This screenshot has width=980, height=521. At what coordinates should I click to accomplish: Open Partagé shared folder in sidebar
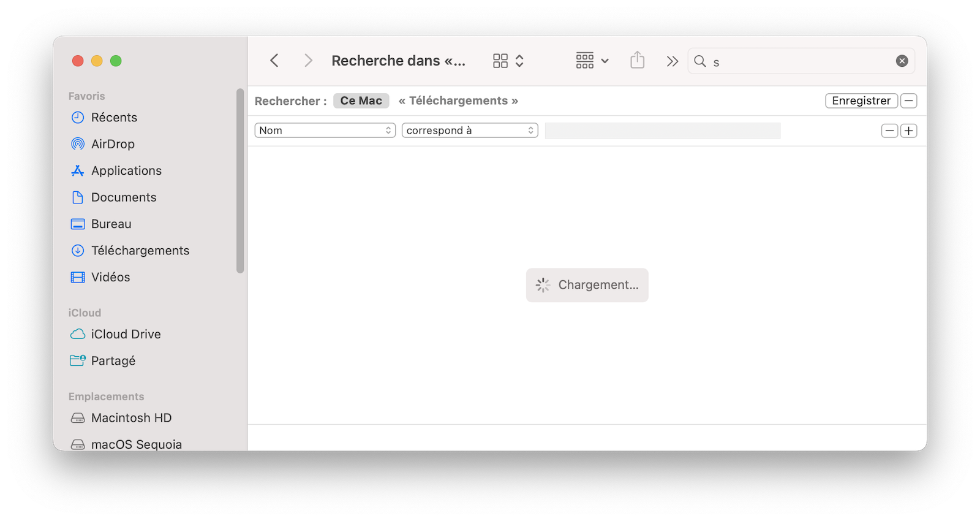pos(113,360)
